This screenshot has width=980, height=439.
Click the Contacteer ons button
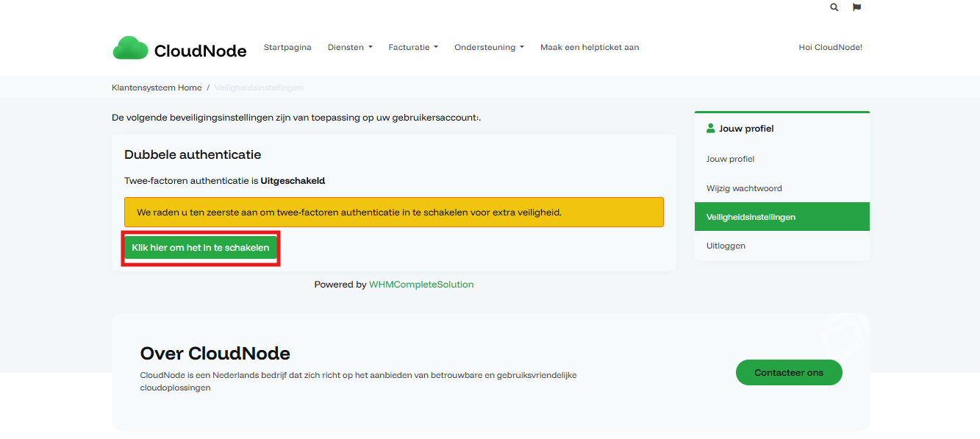(x=789, y=373)
